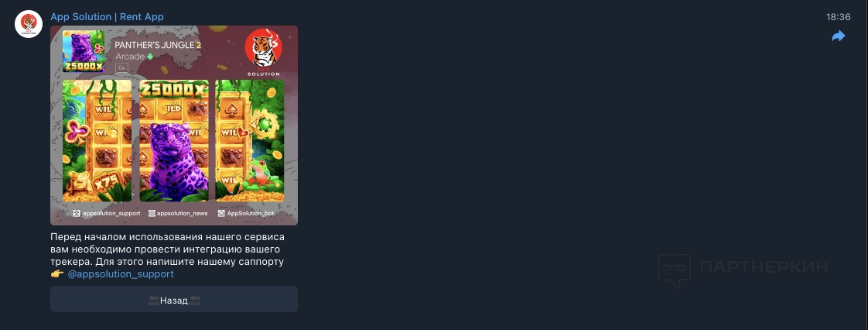
Task: Click the blue forward message arrow
Action: (x=839, y=36)
